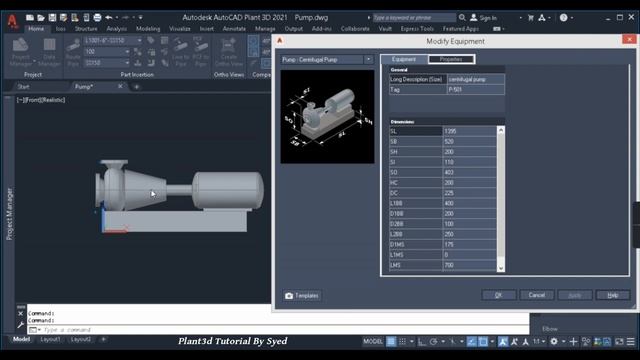Click Help in Modify Equipment dialog
The height and width of the screenshot is (360, 640).
[613, 295]
